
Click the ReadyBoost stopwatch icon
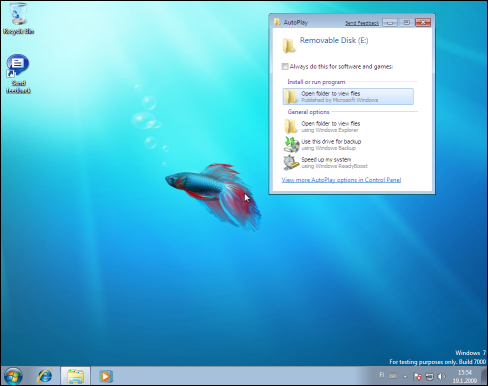(x=291, y=162)
